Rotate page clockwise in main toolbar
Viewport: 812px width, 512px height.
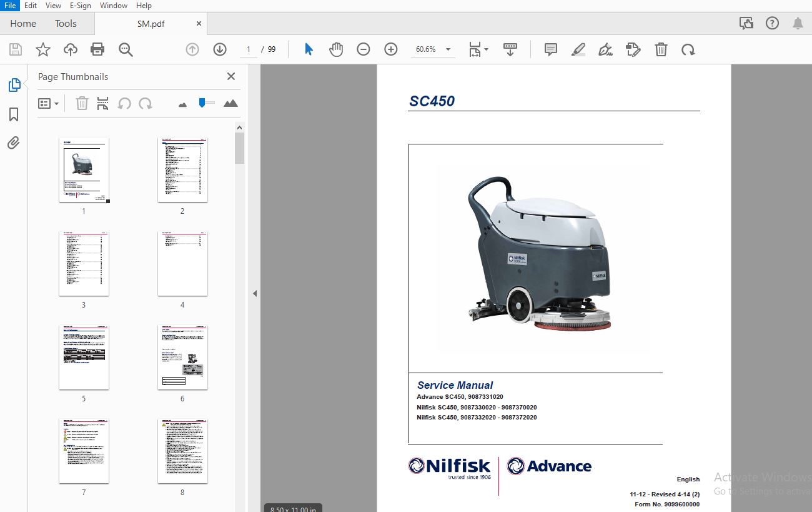pos(688,49)
